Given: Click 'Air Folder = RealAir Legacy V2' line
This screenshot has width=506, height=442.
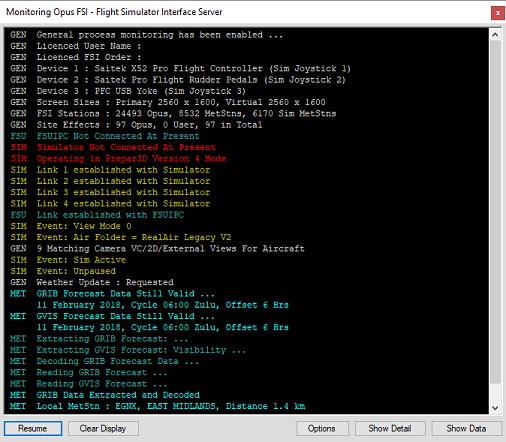Looking at the screenshot, I should tap(121, 237).
